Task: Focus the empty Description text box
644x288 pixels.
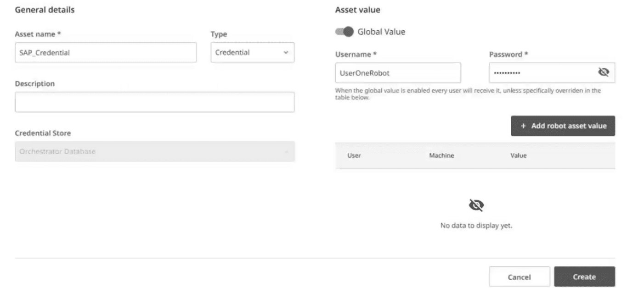Action: point(155,102)
